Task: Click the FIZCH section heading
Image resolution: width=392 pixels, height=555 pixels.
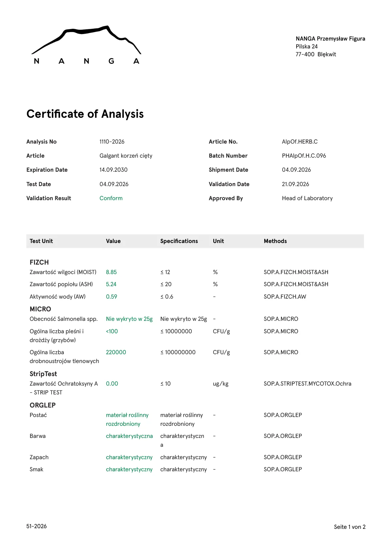Action: [x=39, y=262]
